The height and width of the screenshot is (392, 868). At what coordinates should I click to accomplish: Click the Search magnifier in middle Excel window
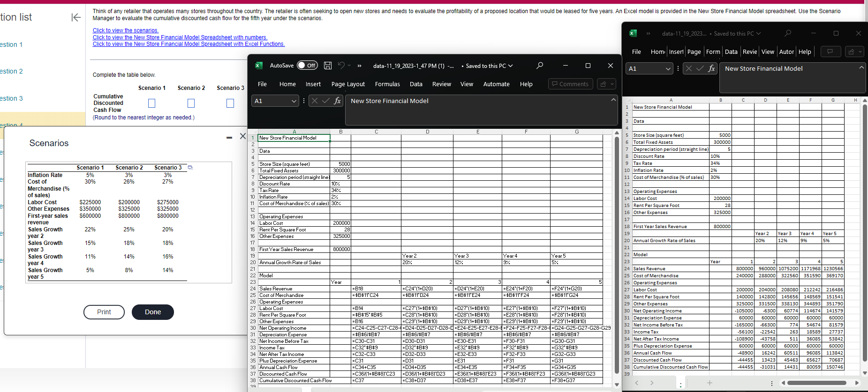pos(540,66)
